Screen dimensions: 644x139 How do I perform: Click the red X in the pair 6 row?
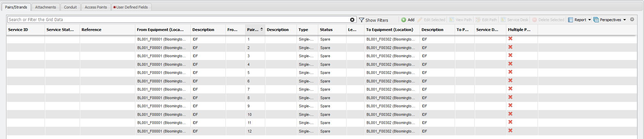(x=510, y=81)
